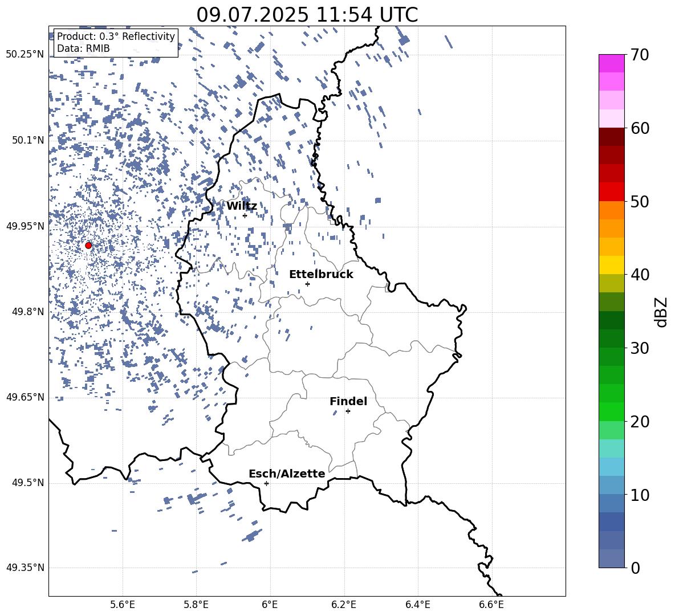Image resolution: width=675 pixels, height=616 pixels.
Task: Click the 6.6°E longitude label
Action: (491, 605)
